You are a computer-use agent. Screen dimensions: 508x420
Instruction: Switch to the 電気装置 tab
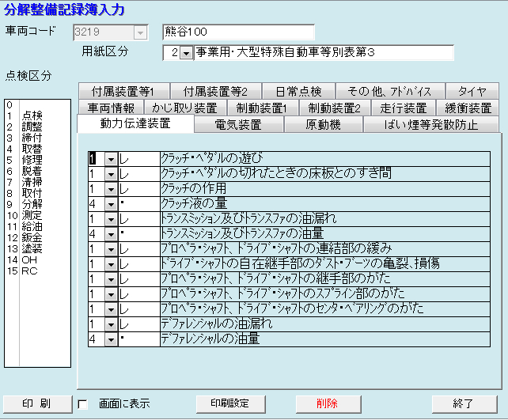[238, 124]
